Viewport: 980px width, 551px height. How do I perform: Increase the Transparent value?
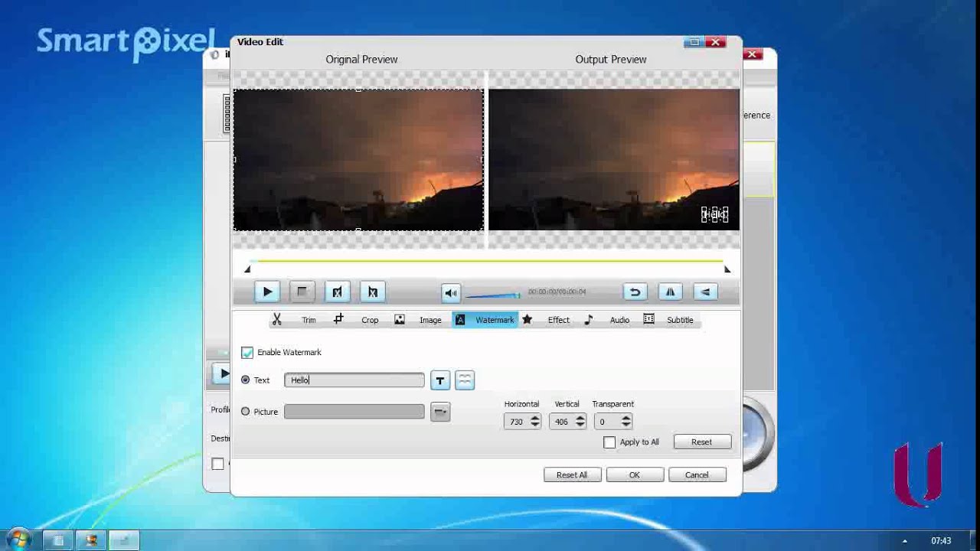tap(626, 418)
